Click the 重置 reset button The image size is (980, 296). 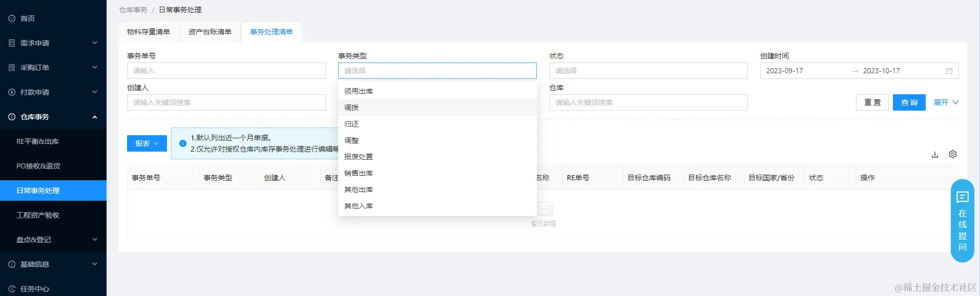coord(872,102)
